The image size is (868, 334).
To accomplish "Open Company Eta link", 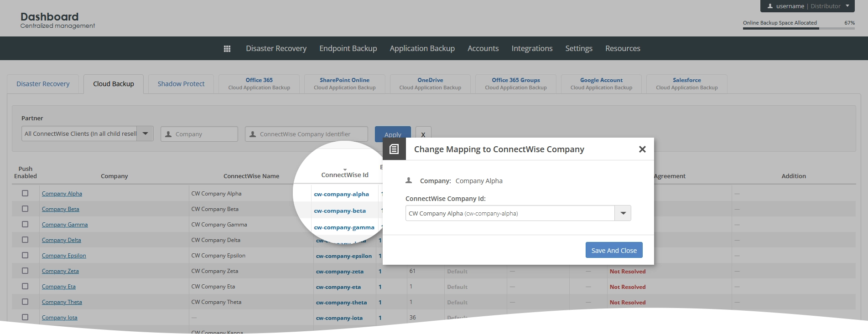I will click(59, 287).
